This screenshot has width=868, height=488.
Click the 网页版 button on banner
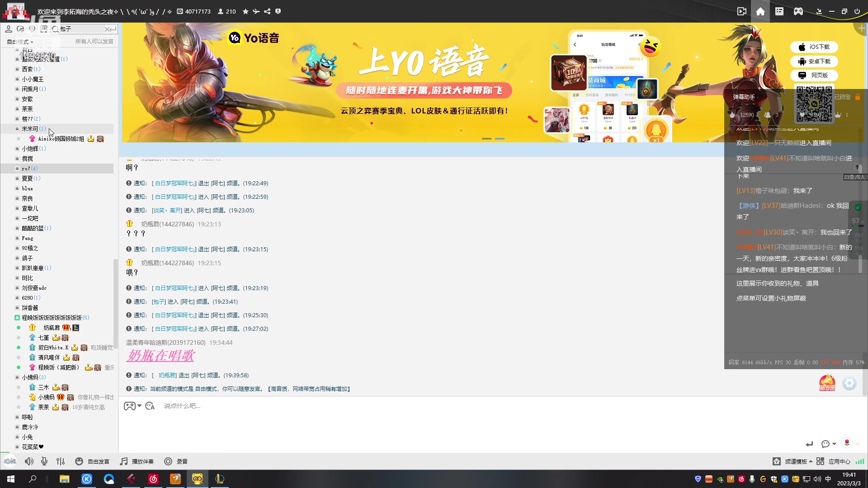pyautogui.click(x=814, y=75)
